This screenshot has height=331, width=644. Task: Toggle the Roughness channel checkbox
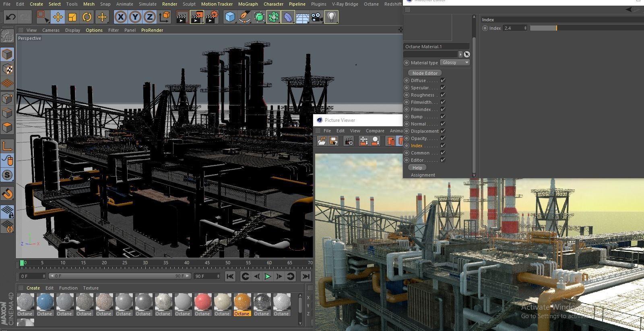443,95
